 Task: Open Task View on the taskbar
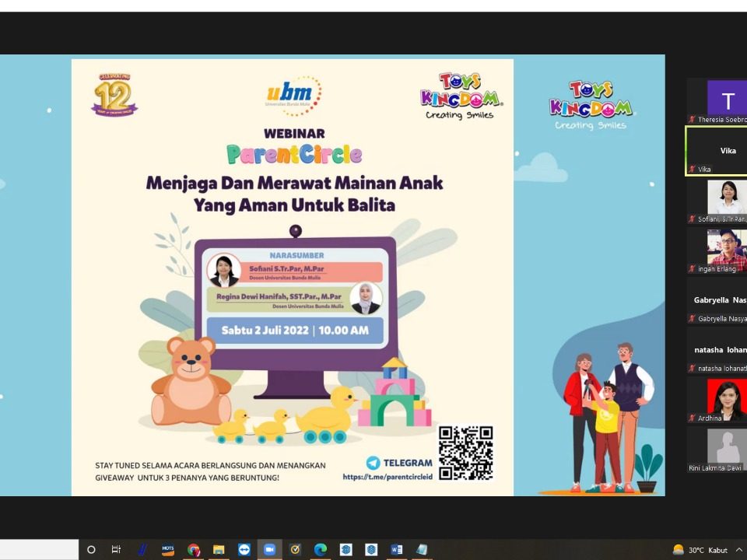pos(116,550)
